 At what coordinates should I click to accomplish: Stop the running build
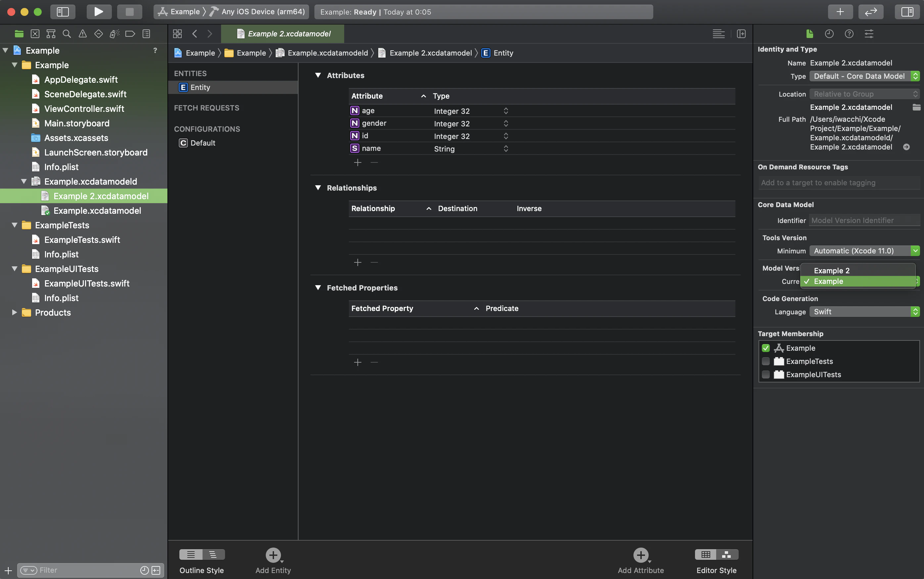[x=129, y=12]
